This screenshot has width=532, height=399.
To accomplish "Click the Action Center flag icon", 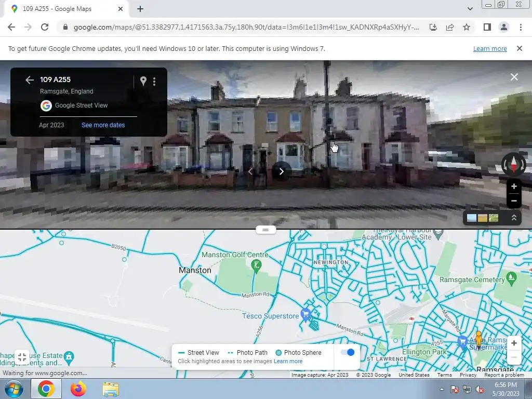I will (454, 390).
